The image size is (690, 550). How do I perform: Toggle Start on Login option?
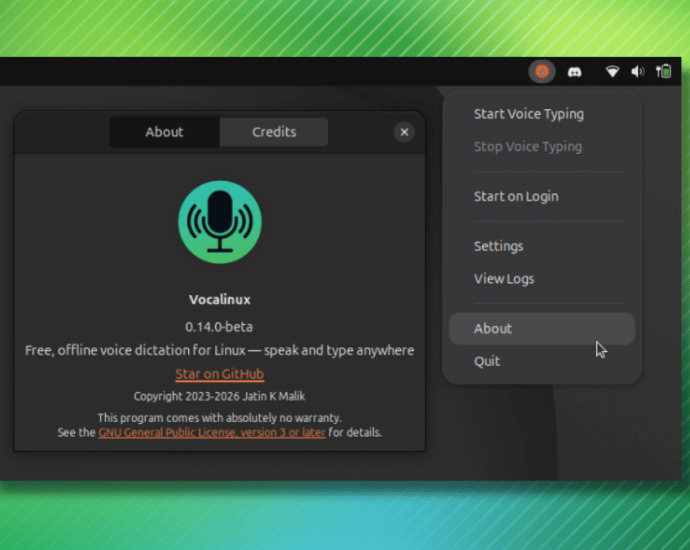point(542,196)
